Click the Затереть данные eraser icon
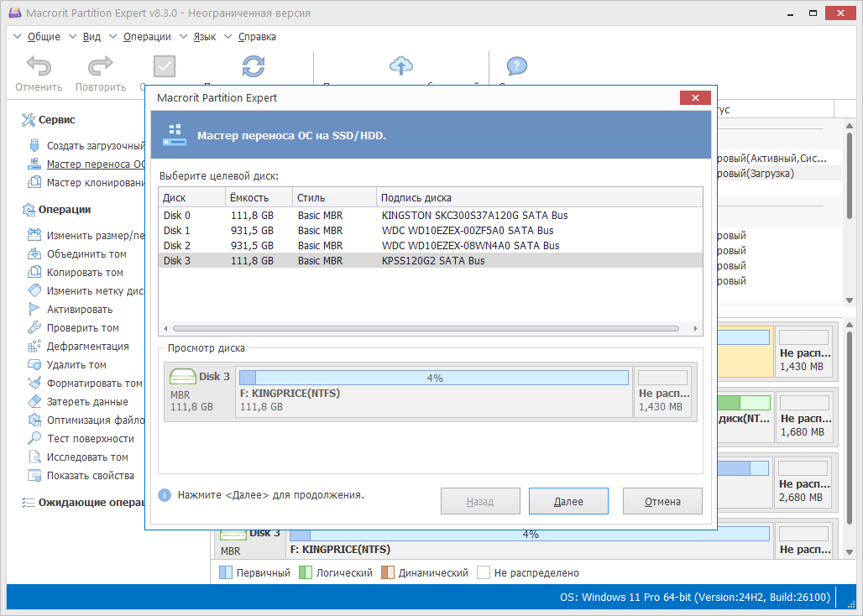The image size is (863, 616). [x=34, y=401]
